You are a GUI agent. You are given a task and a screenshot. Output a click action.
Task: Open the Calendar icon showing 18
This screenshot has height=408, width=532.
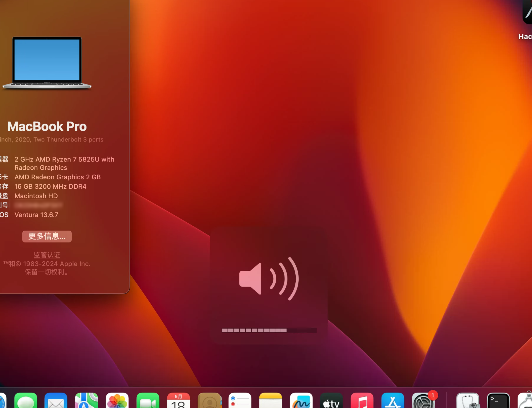[x=178, y=401]
